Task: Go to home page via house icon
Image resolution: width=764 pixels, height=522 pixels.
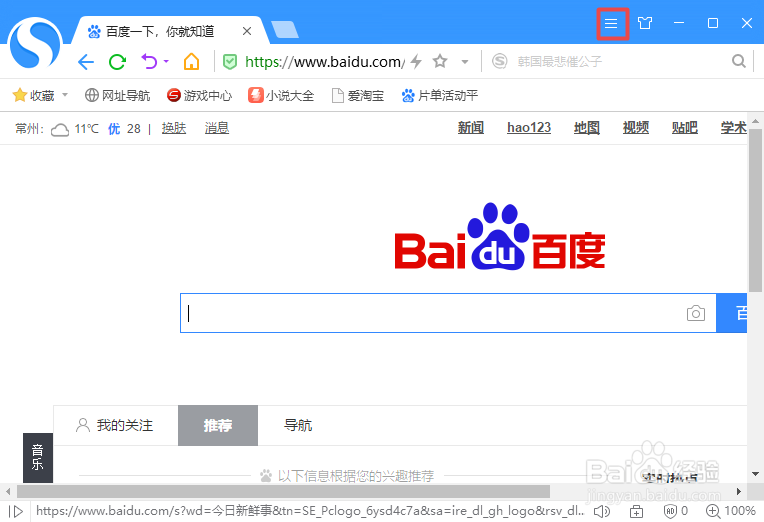Action: pos(191,62)
